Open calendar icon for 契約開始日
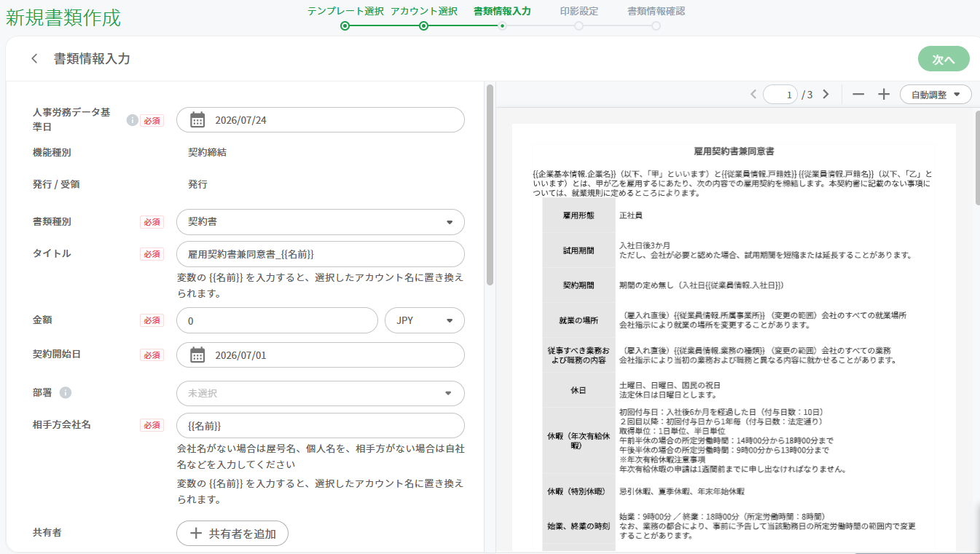 pyautogui.click(x=197, y=355)
